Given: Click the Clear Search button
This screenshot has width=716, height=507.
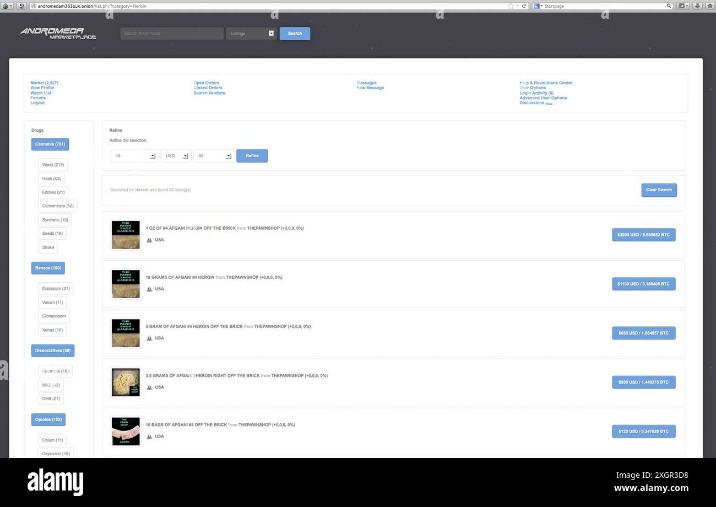Looking at the screenshot, I should [x=659, y=190].
